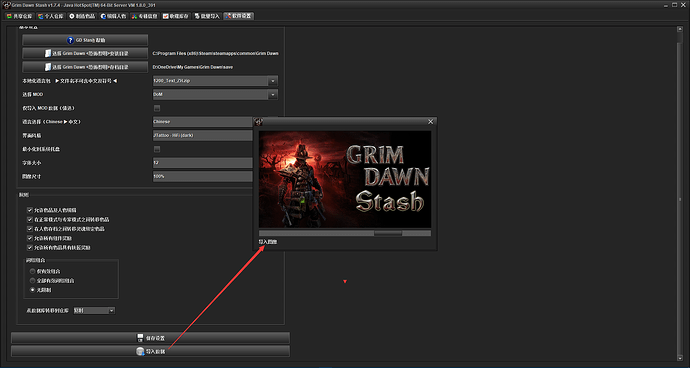Switch to the 批量导入 batch import tab
This screenshot has height=368, width=690.
point(207,16)
